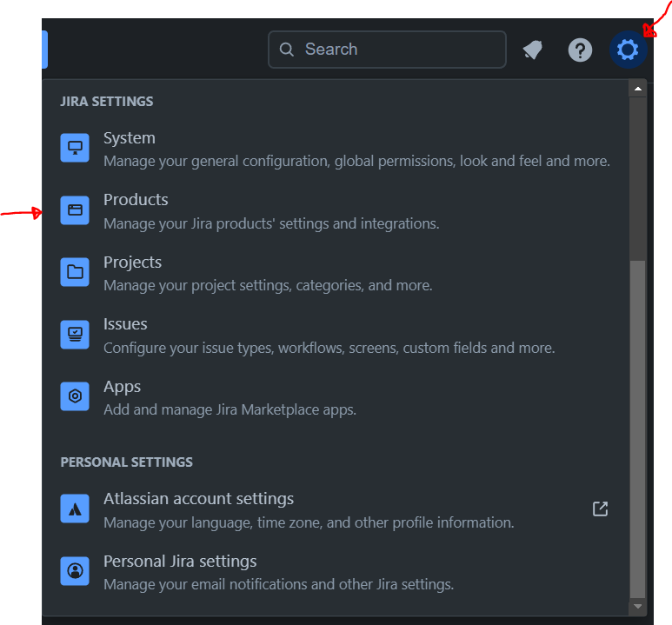This screenshot has width=672, height=625.
Task: Click the Atlassian logo icon
Action: [75, 509]
